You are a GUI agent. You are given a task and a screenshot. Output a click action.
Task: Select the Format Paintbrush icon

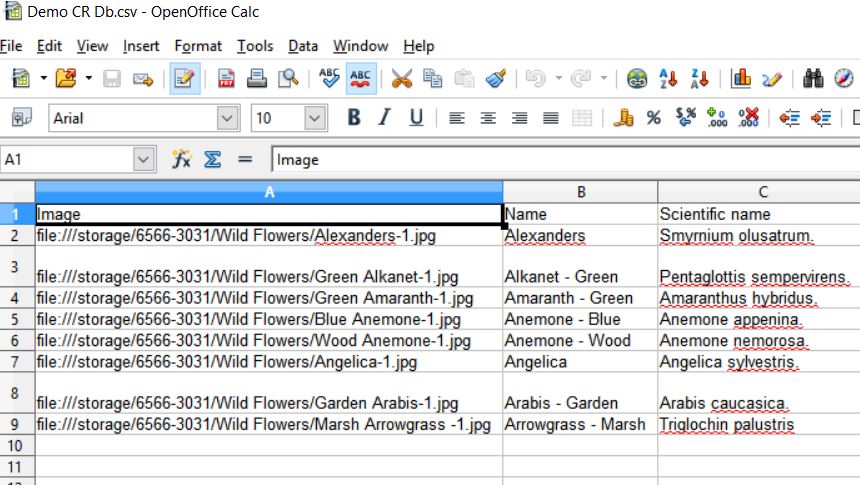coord(496,78)
